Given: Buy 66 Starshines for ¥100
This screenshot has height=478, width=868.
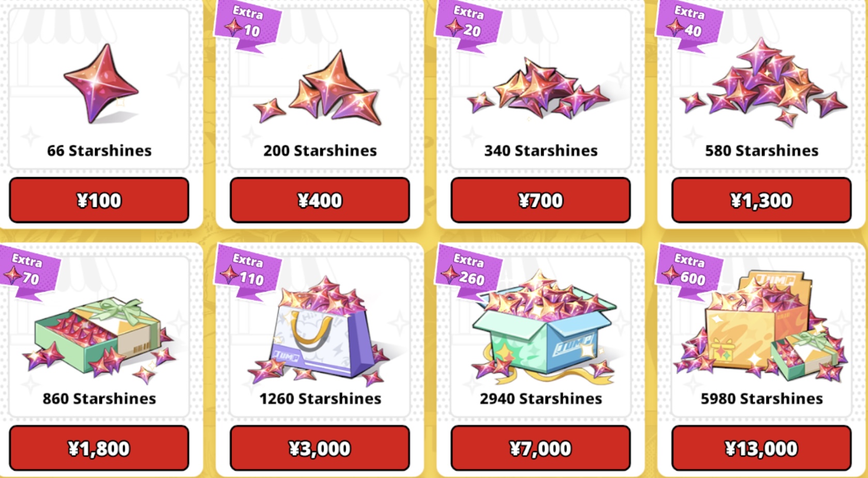Looking at the screenshot, I should coord(99,200).
